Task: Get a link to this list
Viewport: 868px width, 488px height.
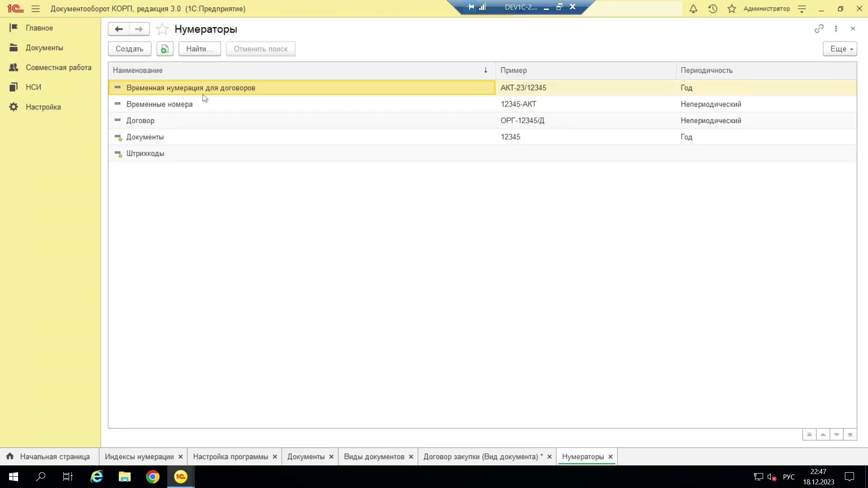Action: pos(819,28)
